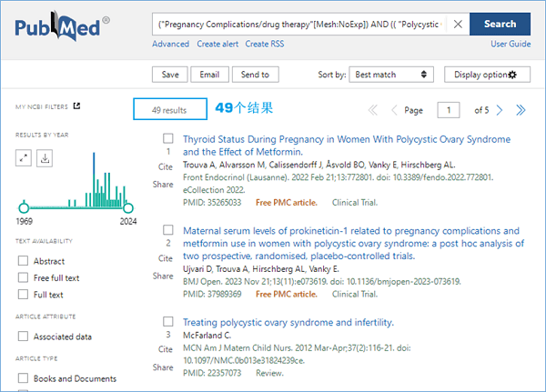This screenshot has height=392, width=546.
Task: Enable the Free full text filter
Action: click(23, 277)
